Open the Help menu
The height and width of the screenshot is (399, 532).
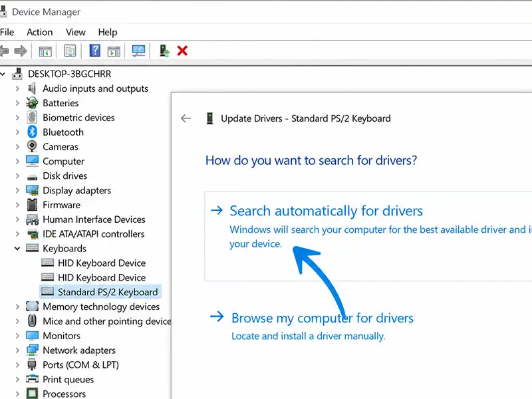pyautogui.click(x=108, y=32)
